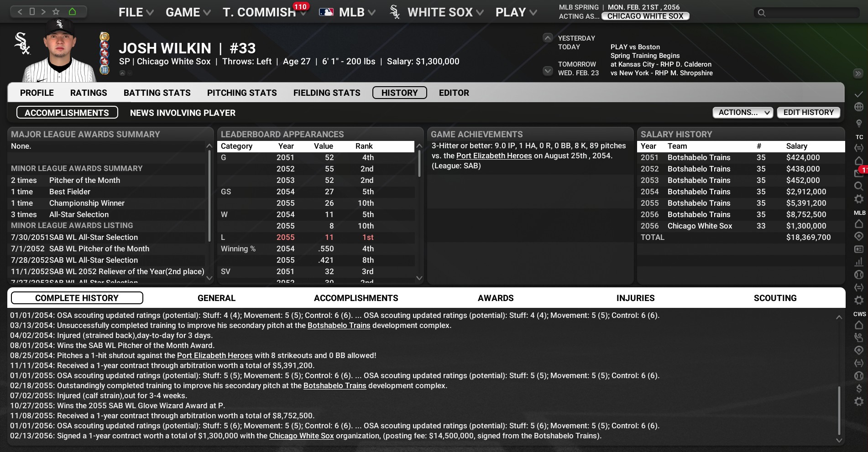Select the highlighted red 2055 losses row
Image resolution: width=868 pixels, height=452 pixels.
[x=316, y=237]
